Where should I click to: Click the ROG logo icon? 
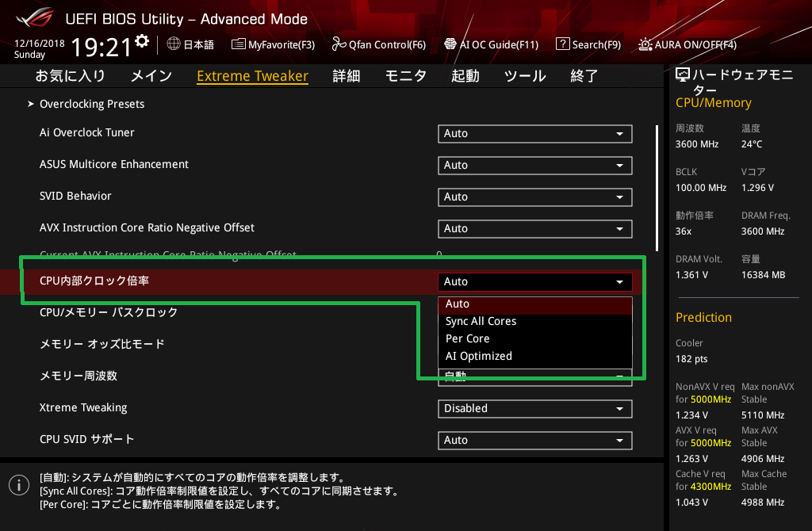click(x=35, y=18)
